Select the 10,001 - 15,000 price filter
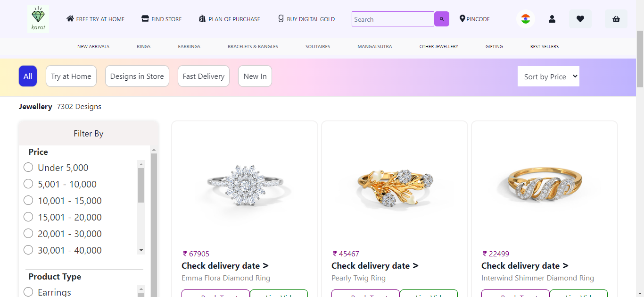 (28, 200)
